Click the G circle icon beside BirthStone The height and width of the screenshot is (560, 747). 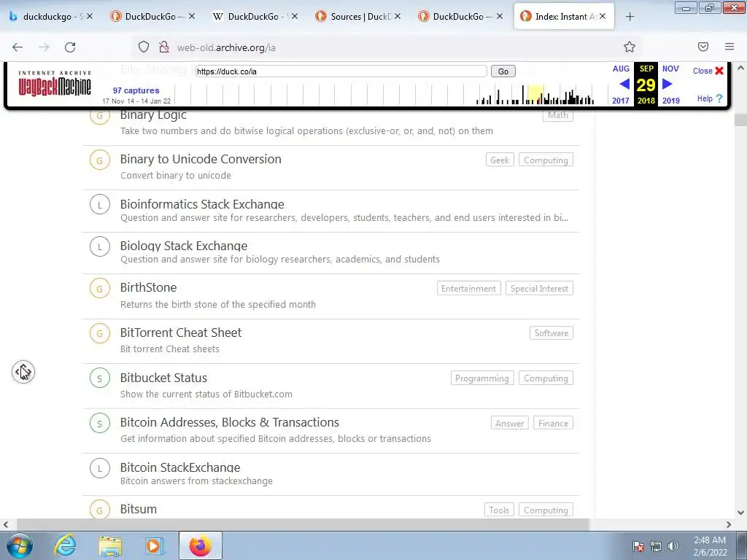99,289
